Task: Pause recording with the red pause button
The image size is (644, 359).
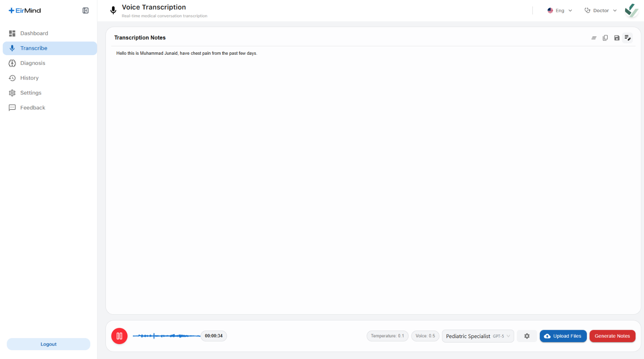Action: (119, 336)
